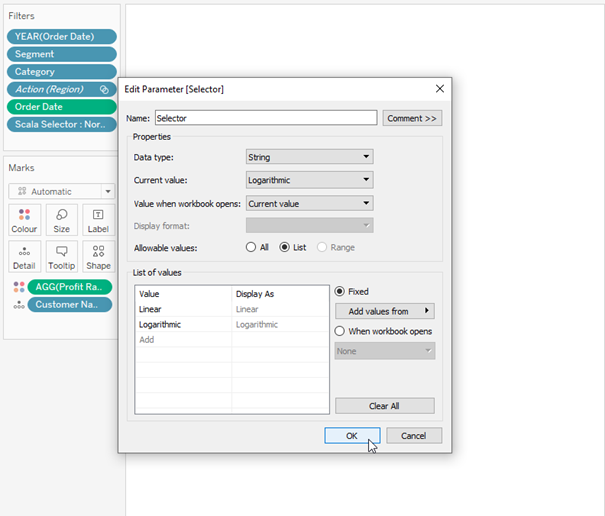Close the Edit Parameter dialog
This screenshot has width=605, height=516.
point(439,89)
